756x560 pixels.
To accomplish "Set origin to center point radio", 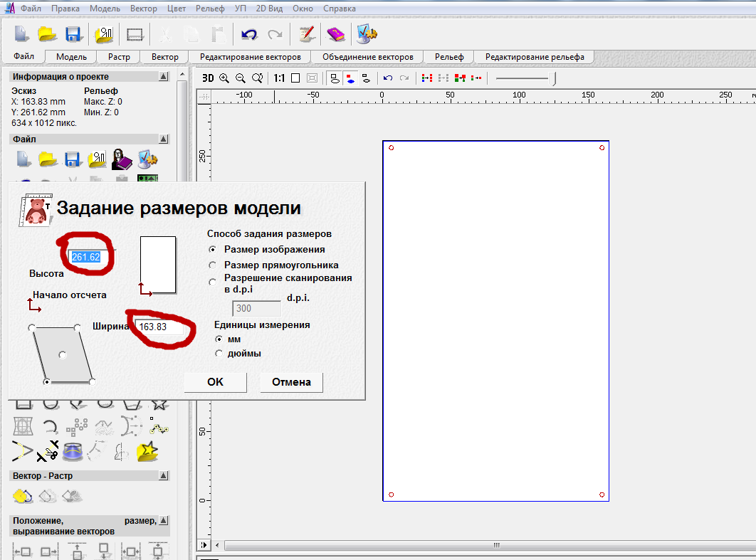I will pos(62,354).
